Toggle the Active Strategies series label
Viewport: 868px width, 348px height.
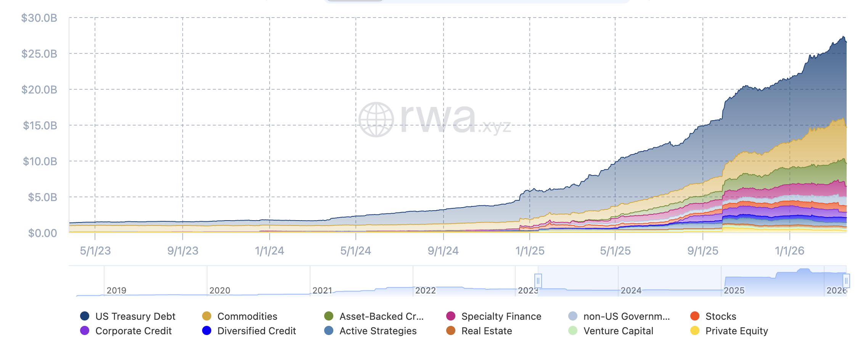[378, 331]
